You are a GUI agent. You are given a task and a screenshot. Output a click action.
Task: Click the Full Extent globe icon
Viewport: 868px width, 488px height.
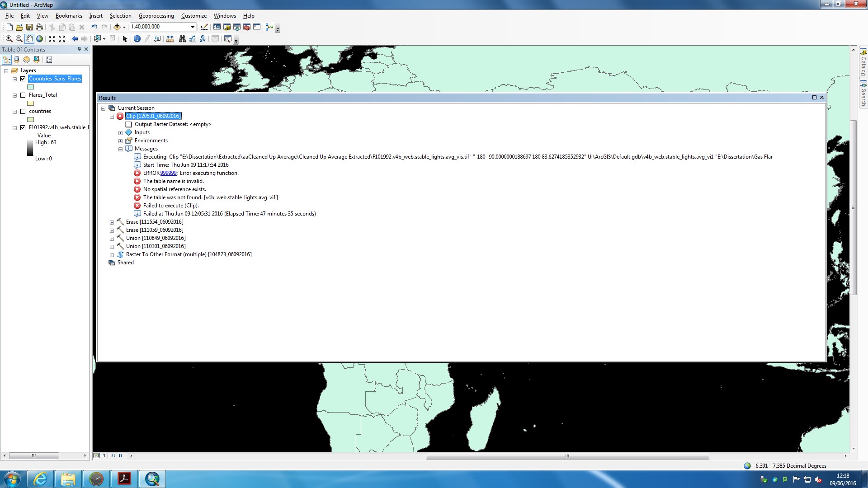click(x=40, y=39)
